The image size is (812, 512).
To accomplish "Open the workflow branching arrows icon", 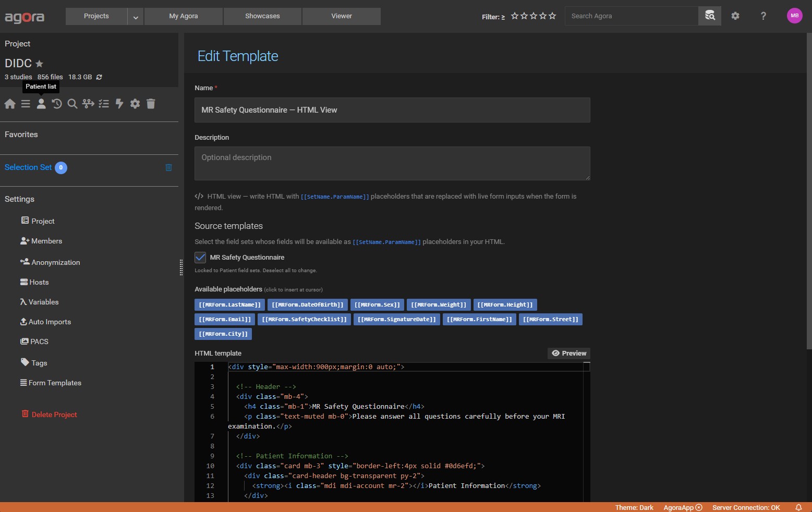I will click(x=88, y=104).
